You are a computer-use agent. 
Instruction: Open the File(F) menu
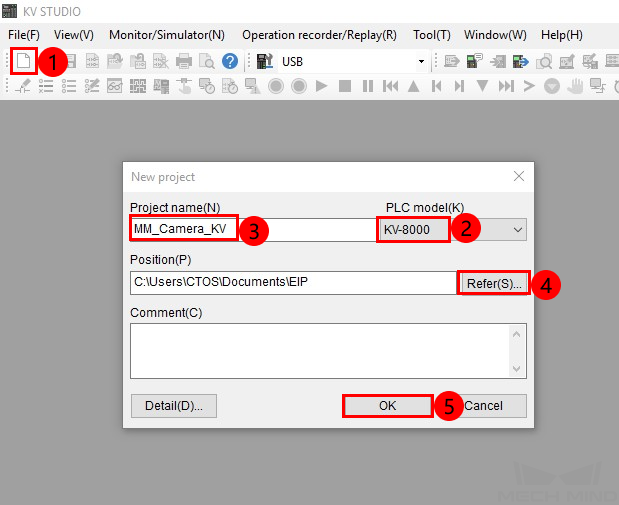pyautogui.click(x=24, y=35)
